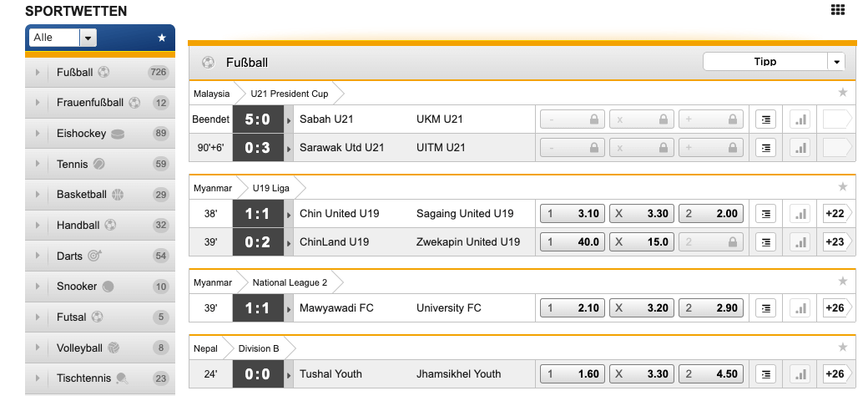Select draw odds 3.30 for Tushal Youth match
The height and width of the screenshot is (396, 868).
[642, 373]
